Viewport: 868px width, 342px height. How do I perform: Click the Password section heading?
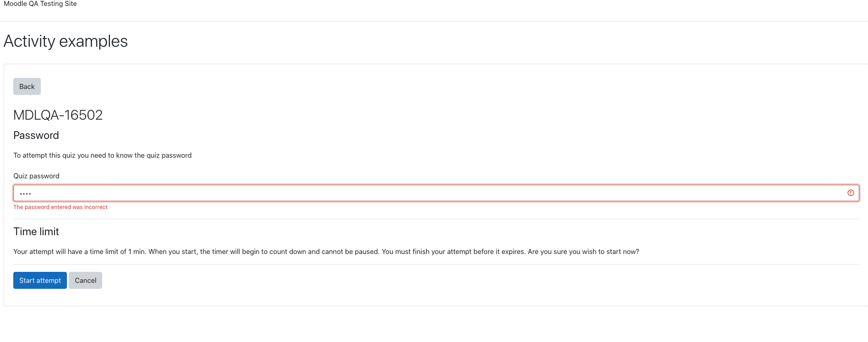[x=36, y=135]
